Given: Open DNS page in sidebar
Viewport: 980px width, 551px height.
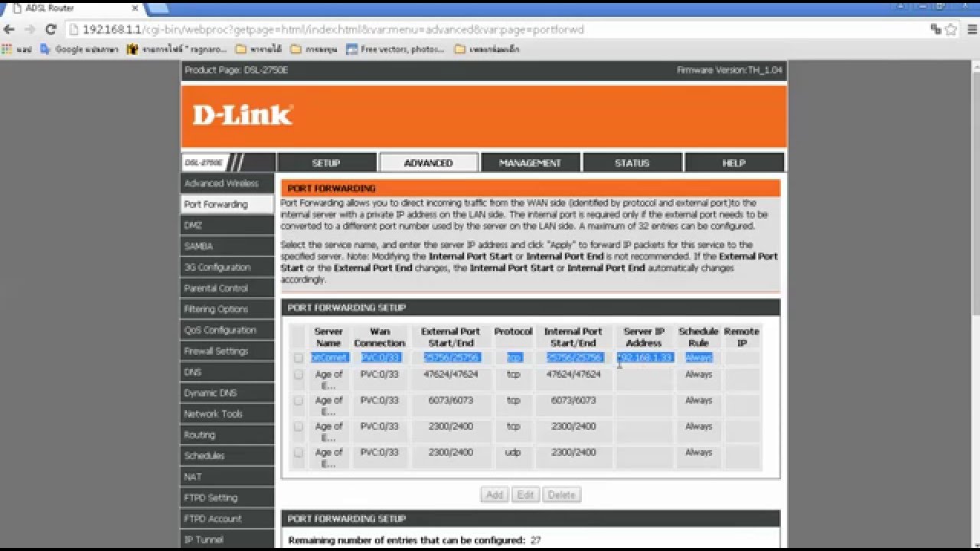Looking at the screenshot, I should 227,372.
